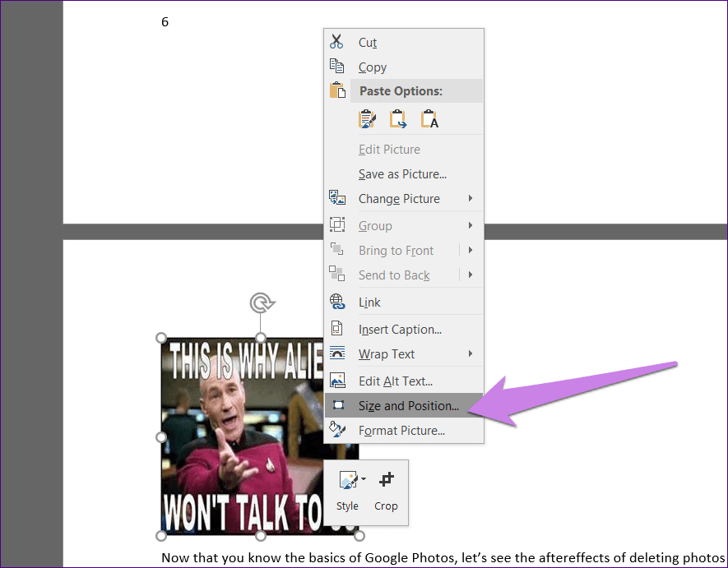
Task: Click the rotation handle above the picture
Action: (262, 303)
